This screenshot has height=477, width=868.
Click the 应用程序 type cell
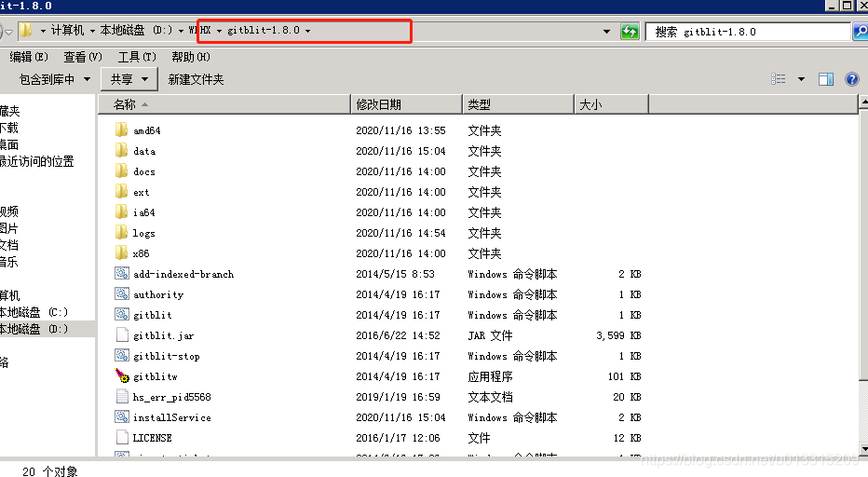click(491, 376)
